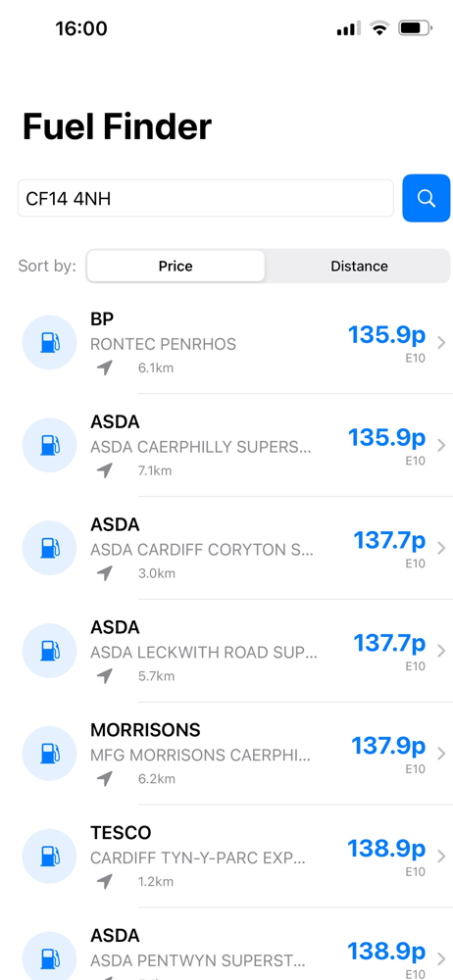Click fuel pump icon for Tesco station
453x980 pixels.
click(49, 857)
